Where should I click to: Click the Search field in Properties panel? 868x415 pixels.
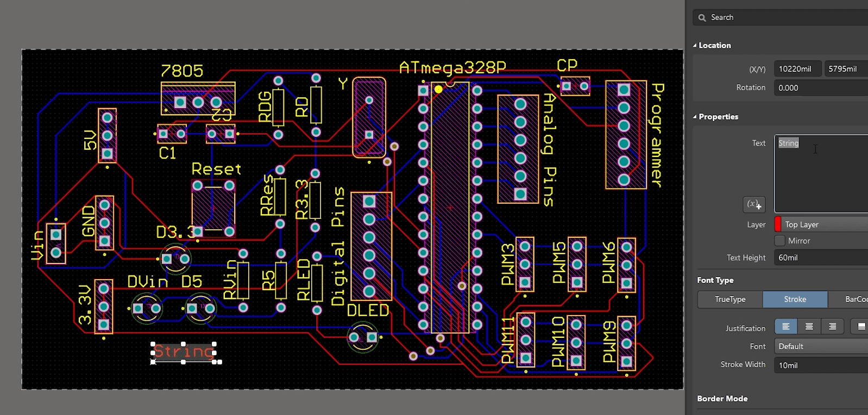coord(780,17)
